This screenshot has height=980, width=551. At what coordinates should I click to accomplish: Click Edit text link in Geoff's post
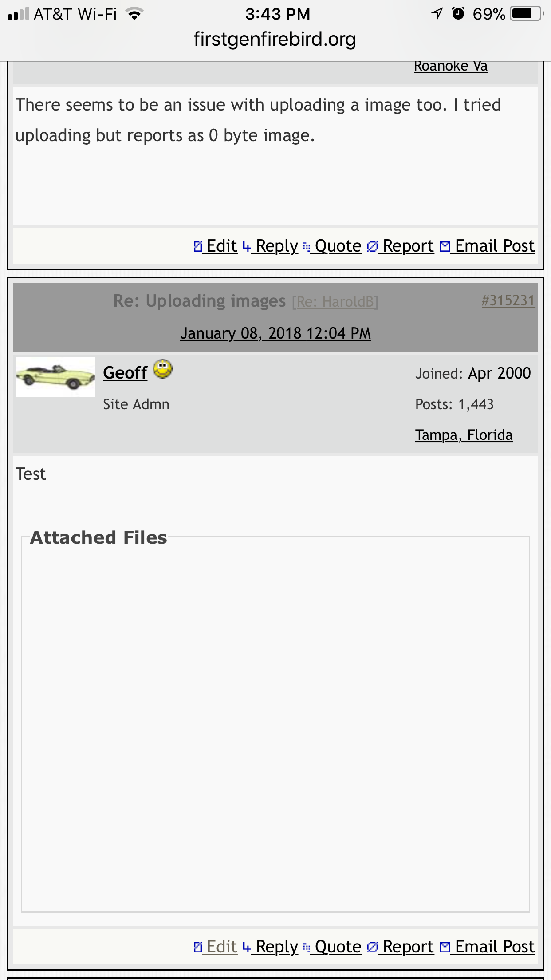[222, 947]
